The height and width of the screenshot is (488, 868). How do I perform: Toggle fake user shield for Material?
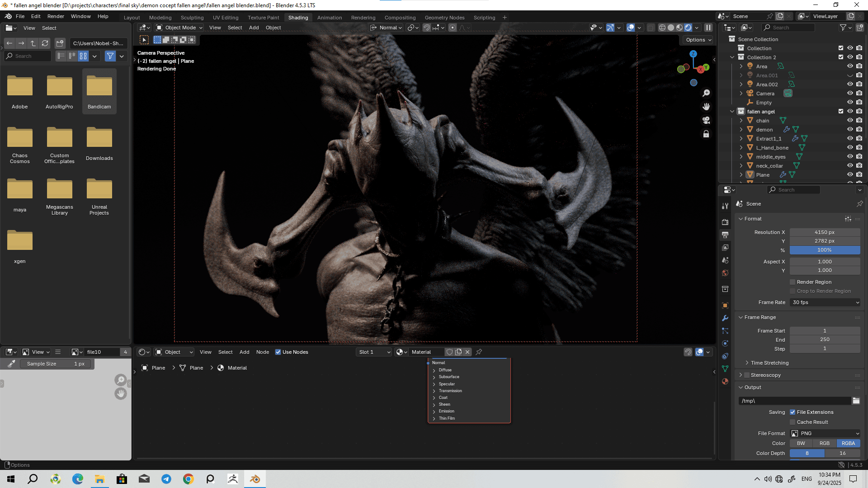tap(449, 352)
